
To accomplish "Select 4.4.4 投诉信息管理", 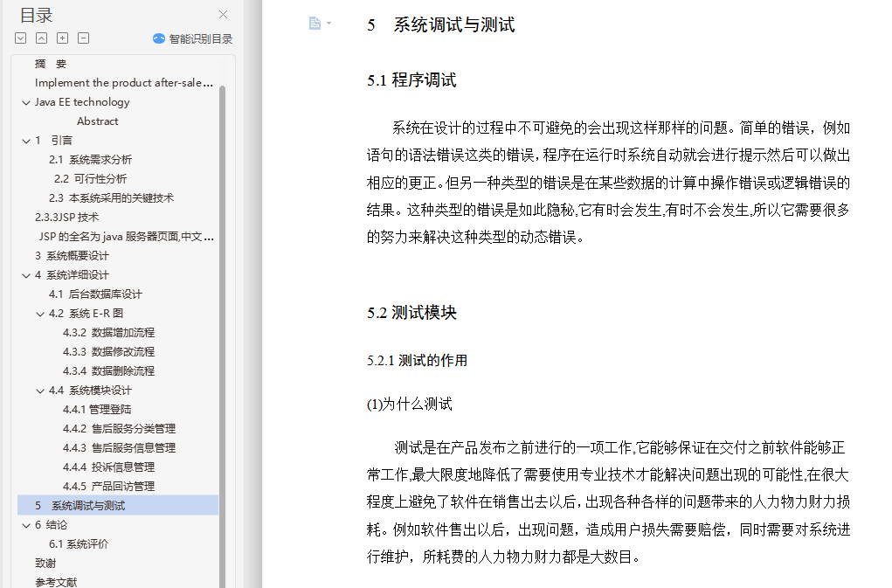I will pyautogui.click(x=108, y=467).
